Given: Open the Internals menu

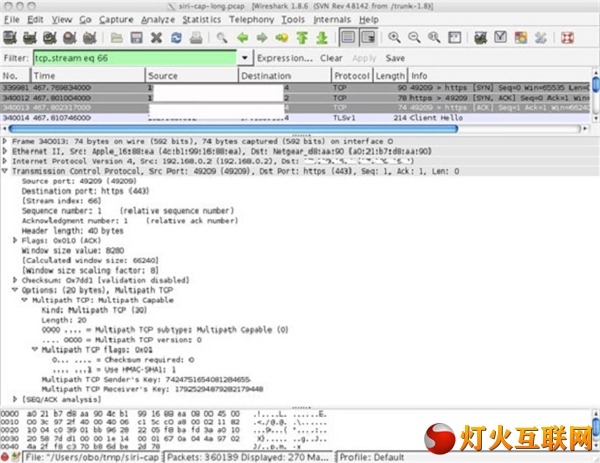Looking at the screenshot, I should point(332,20).
